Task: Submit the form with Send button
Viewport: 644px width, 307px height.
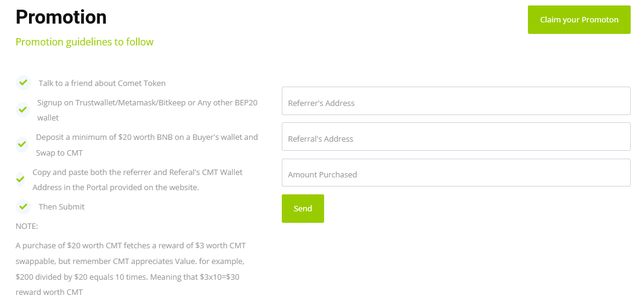Action: click(x=303, y=209)
